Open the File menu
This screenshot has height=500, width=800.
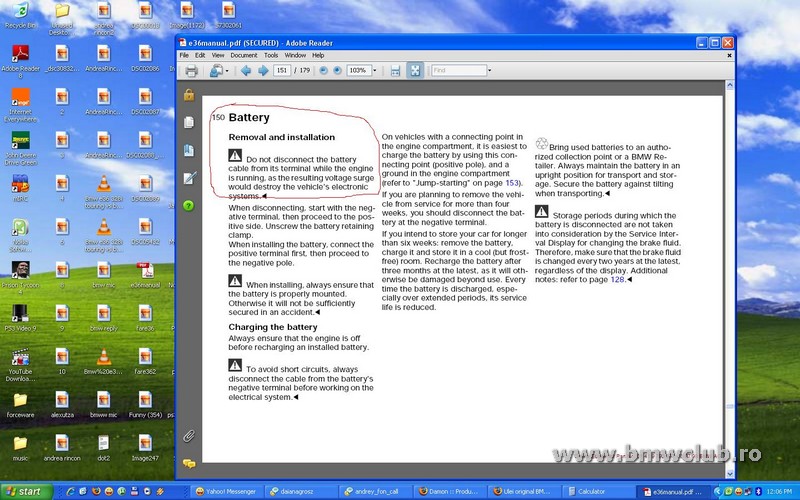[x=184, y=55]
